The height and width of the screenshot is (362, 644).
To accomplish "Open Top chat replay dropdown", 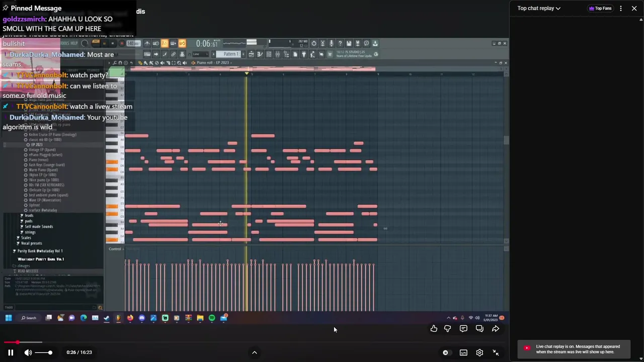I will pyautogui.click(x=539, y=8).
